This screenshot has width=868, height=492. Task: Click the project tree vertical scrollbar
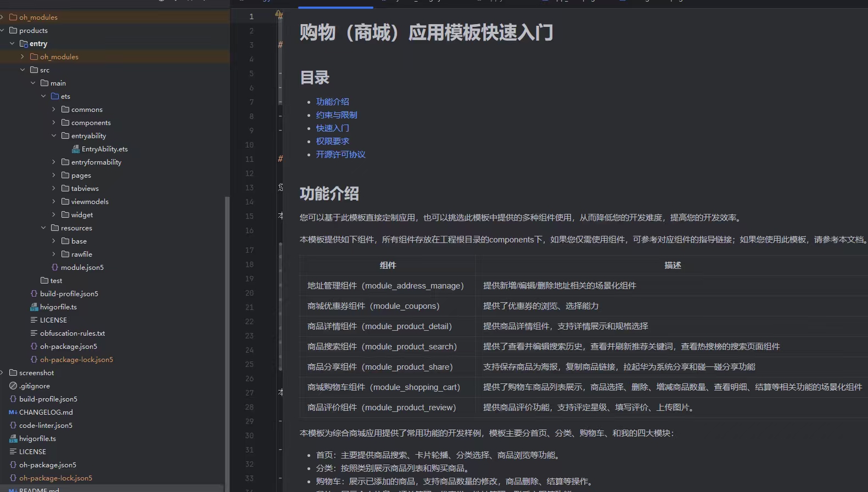coord(227,340)
